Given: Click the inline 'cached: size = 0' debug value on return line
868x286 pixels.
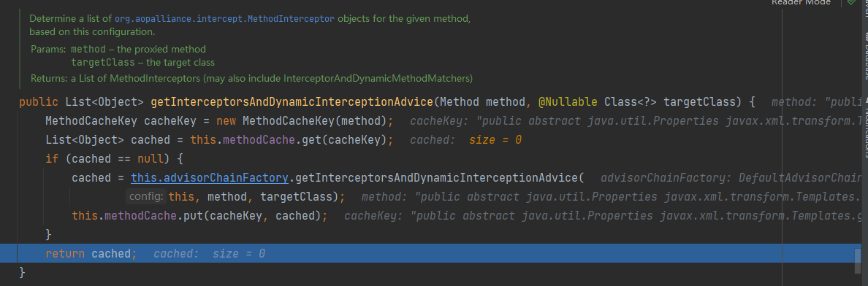Looking at the screenshot, I should (209, 254).
